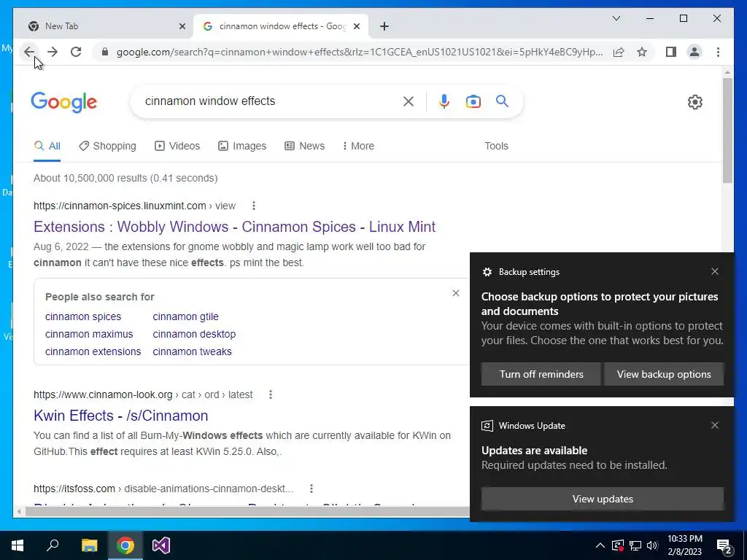The image size is (747, 560).
Task: Select the News results tab
Action: pyautogui.click(x=304, y=146)
